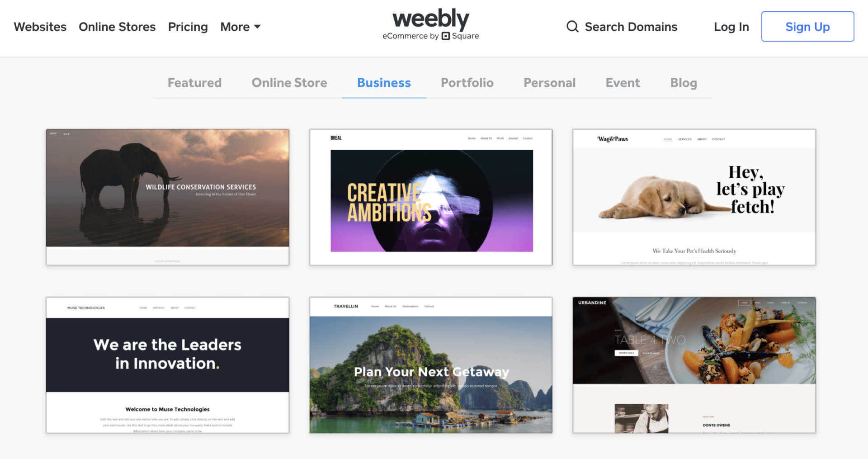Click the Sign Up button
Viewport: 868px width, 459px height.
[x=807, y=27]
